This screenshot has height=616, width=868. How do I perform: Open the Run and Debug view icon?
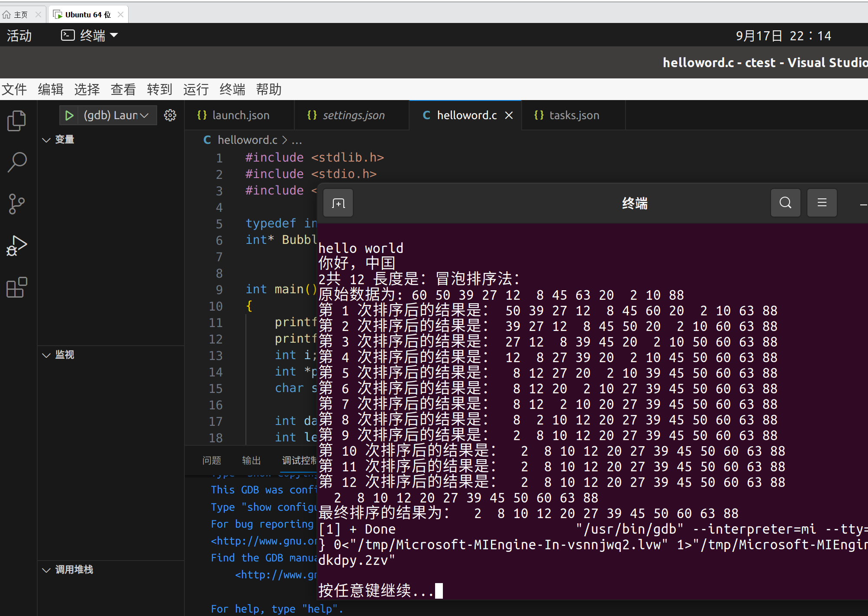(17, 246)
